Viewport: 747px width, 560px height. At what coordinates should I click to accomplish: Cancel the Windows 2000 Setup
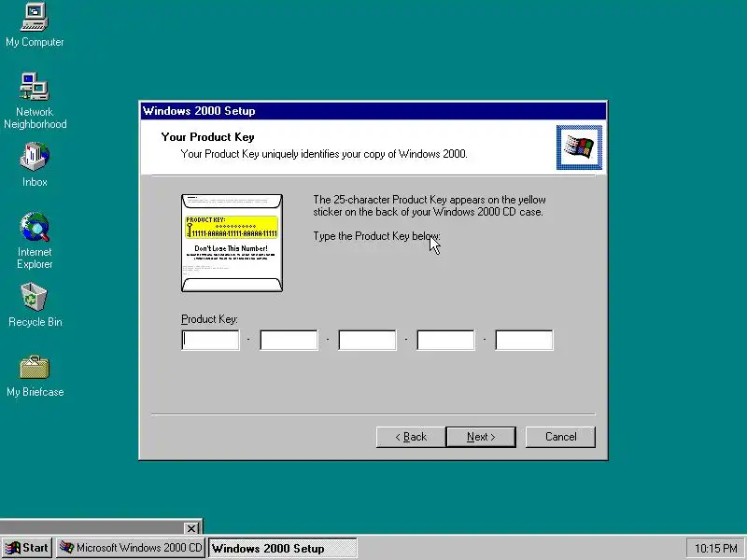[x=560, y=437]
